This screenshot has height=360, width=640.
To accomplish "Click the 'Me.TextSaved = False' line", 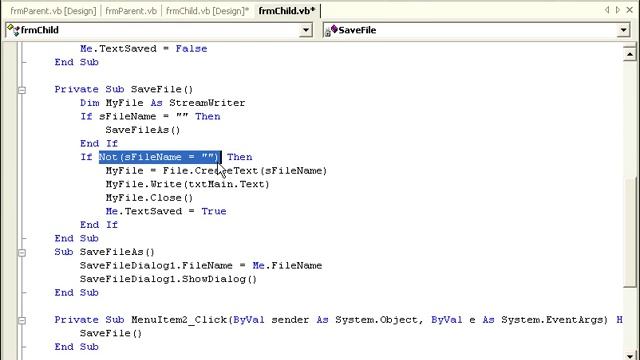I will click(143, 49).
